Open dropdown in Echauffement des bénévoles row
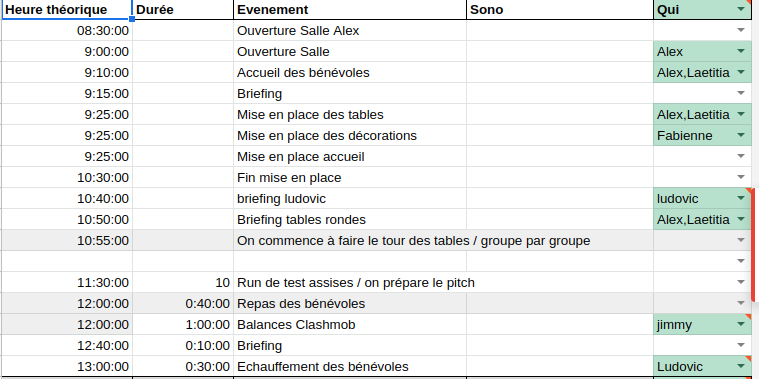 tap(741, 366)
